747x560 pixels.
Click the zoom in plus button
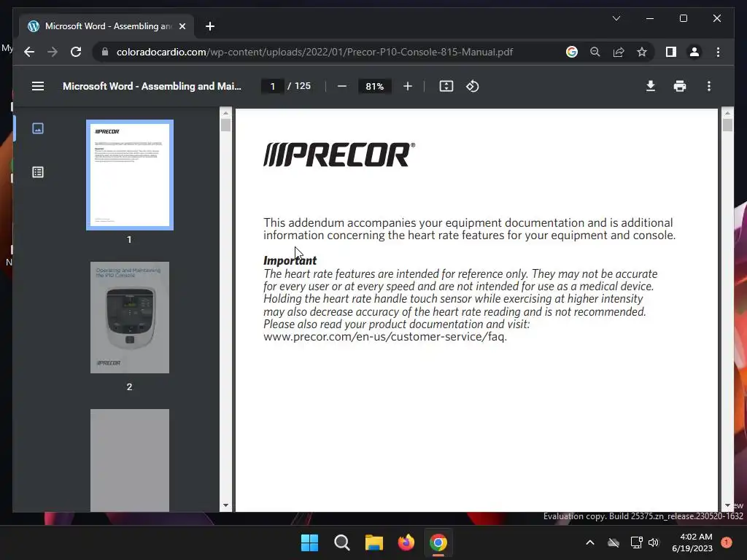407,86
